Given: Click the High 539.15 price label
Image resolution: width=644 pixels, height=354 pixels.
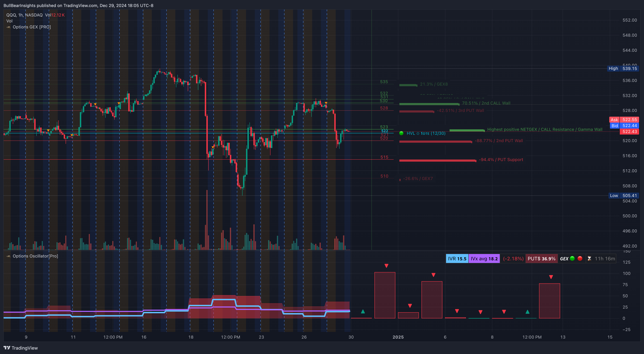Looking at the screenshot, I should pyautogui.click(x=623, y=68).
